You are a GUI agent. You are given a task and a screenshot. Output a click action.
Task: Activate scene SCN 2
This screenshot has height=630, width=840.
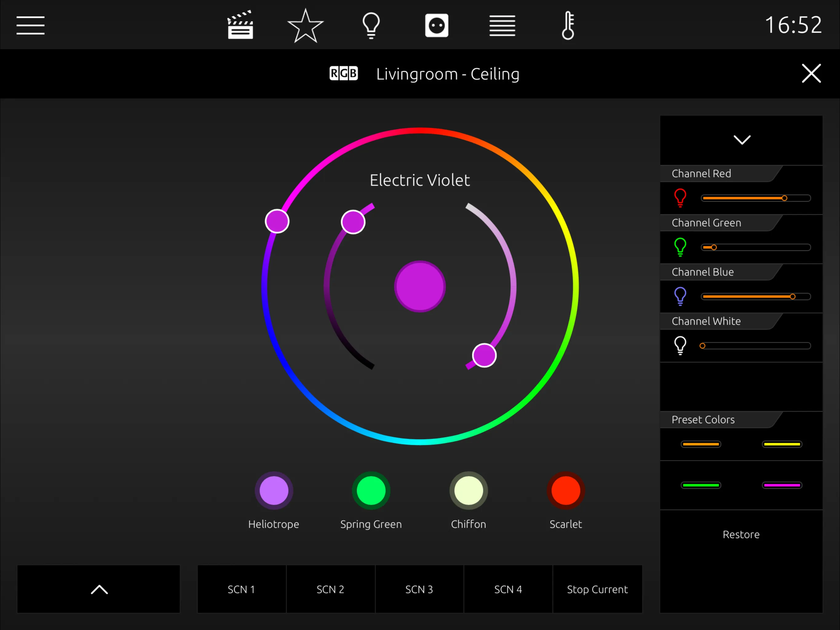[331, 589]
